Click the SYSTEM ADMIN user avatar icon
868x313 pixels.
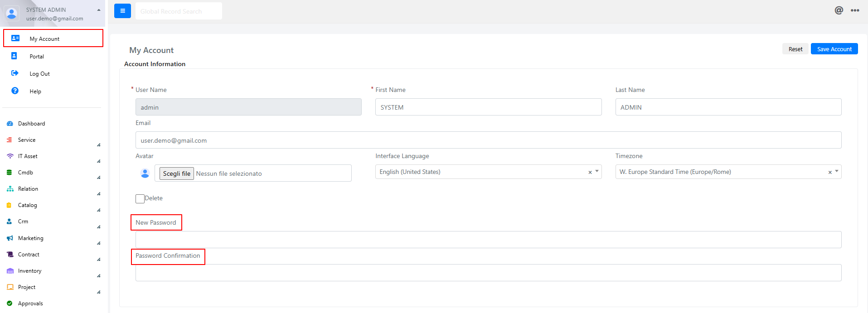tap(12, 13)
